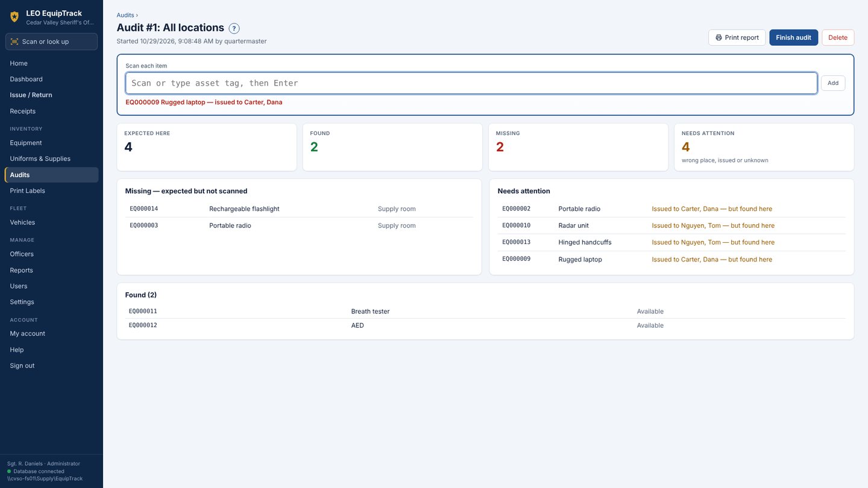
Task: Open Vehicles under Fleet
Action: click(51, 222)
